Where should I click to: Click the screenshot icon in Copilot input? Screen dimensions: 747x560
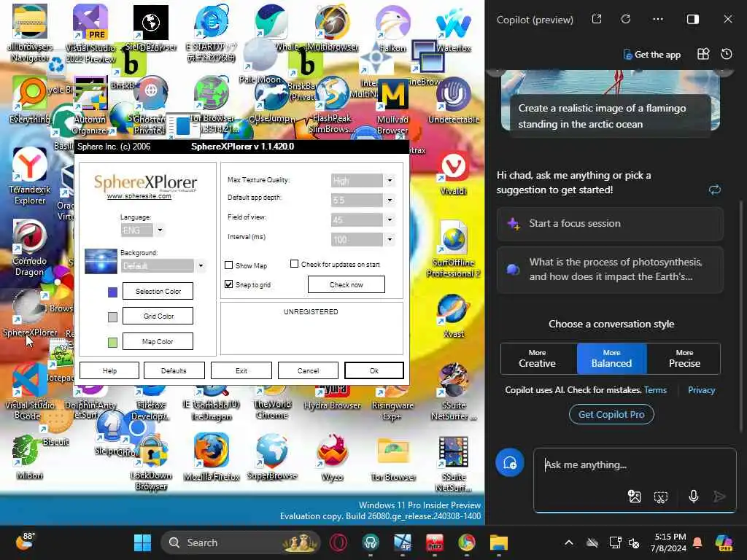[x=661, y=497]
